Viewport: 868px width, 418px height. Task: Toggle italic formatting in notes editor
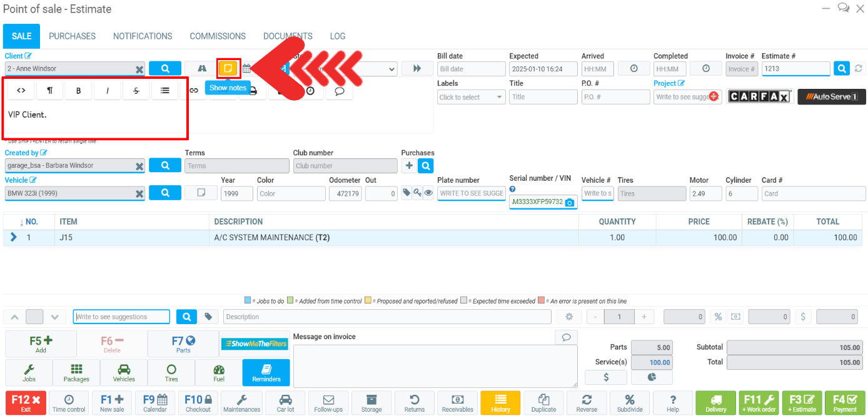click(108, 91)
